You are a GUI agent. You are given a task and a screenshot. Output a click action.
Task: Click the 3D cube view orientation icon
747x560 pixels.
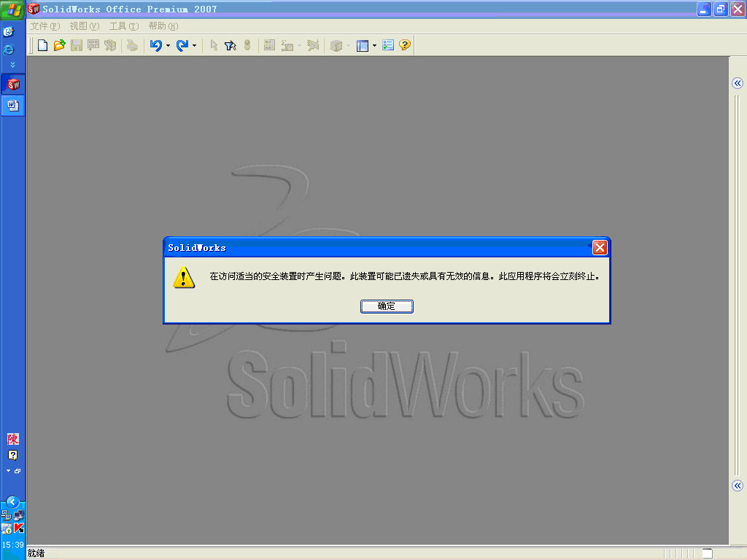336,45
